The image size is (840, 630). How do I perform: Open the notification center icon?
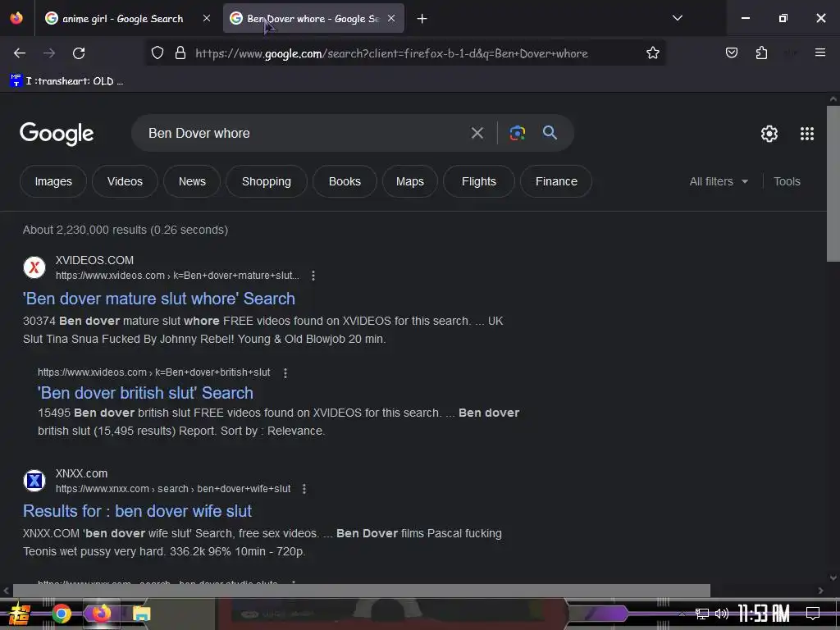[813, 614]
